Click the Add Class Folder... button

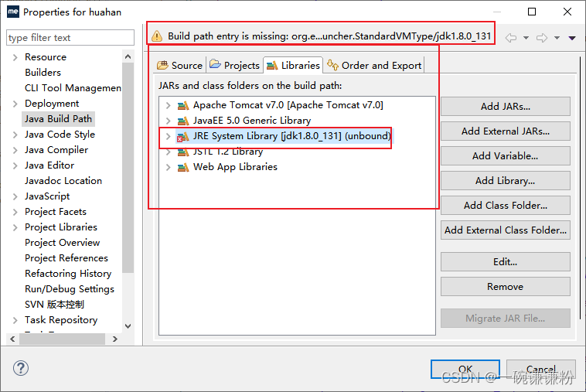pyautogui.click(x=506, y=206)
